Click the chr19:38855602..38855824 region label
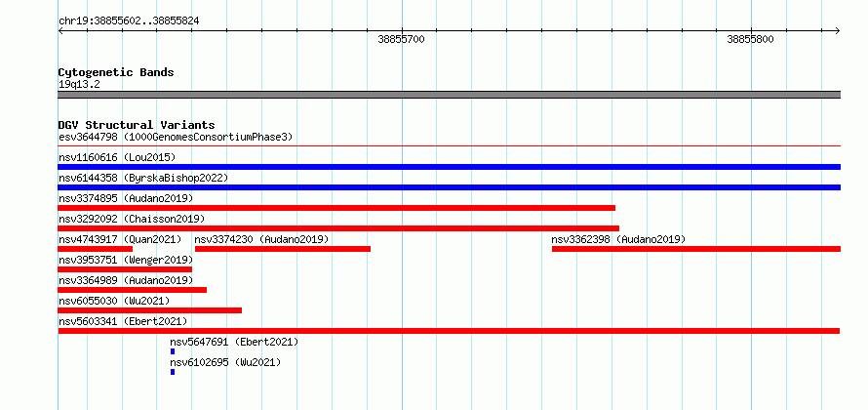 pos(129,21)
